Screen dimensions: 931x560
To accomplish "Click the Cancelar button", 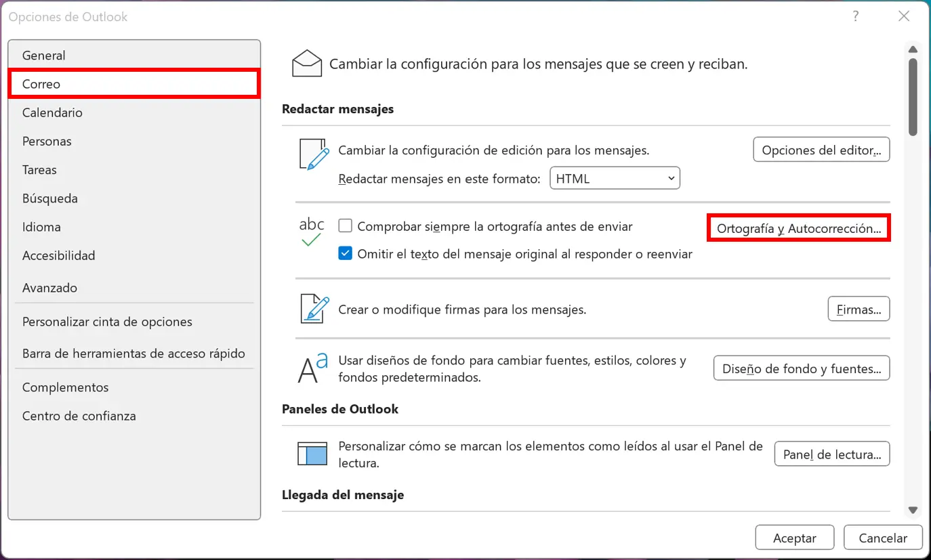I will coord(883,538).
